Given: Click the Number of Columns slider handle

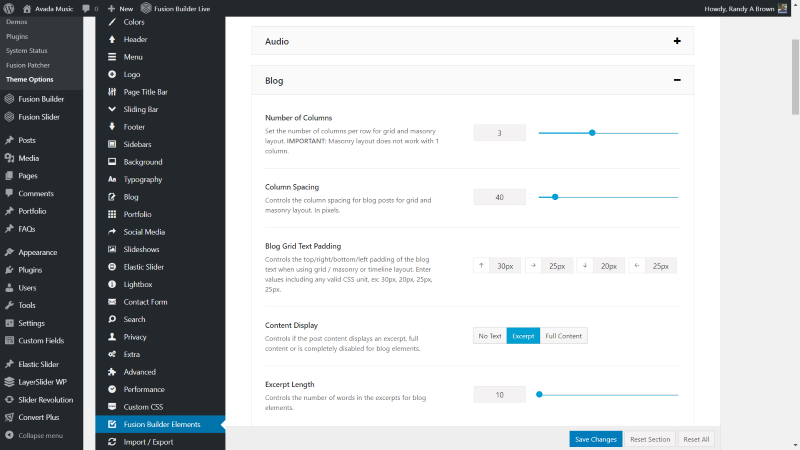Looking at the screenshot, I should point(592,133).
